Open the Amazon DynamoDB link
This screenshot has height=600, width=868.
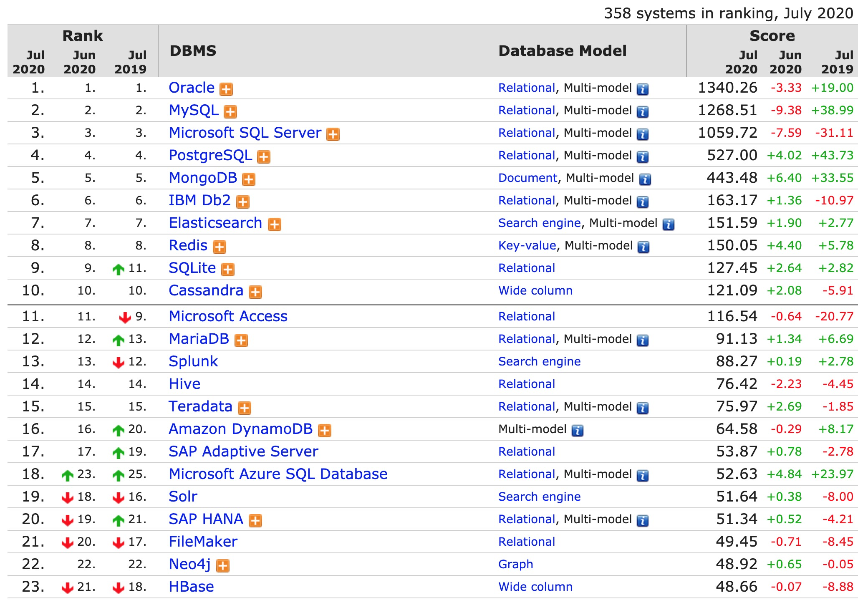click(241, 429)
